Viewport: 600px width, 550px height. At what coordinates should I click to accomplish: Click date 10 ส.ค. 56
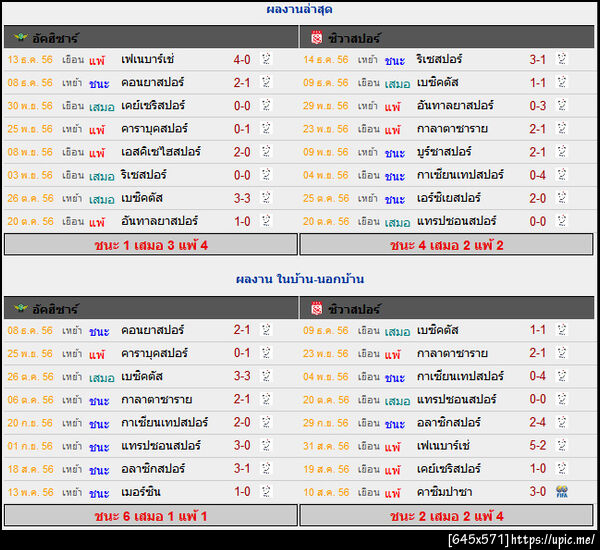tap(326, 492)
